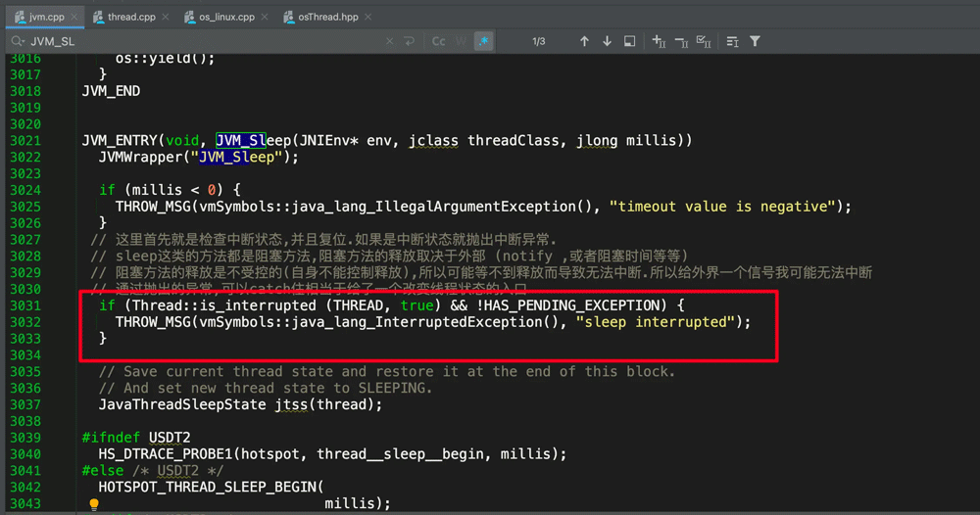Click the lightbulb quick-fix icon in gutter
980x515 pixels.
point(94,505)
